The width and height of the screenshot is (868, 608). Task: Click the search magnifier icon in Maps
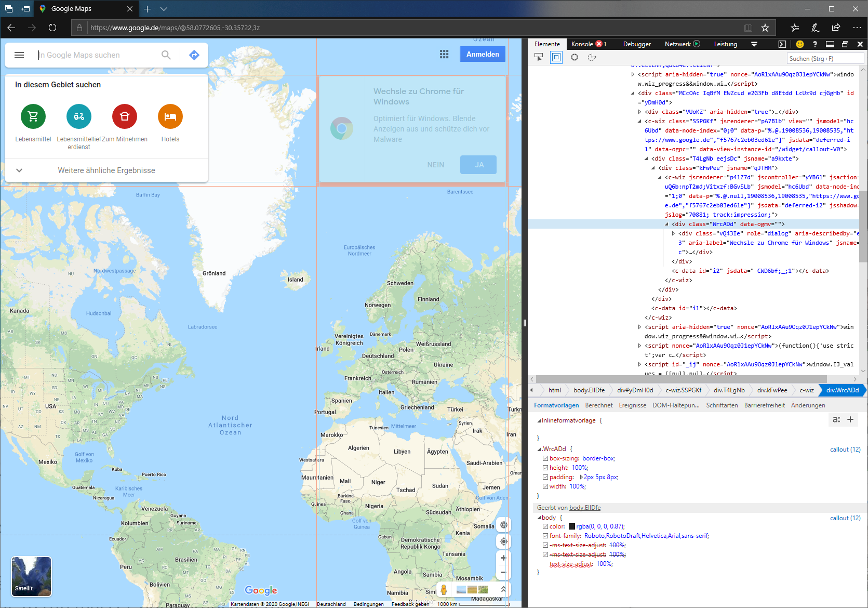166,55
